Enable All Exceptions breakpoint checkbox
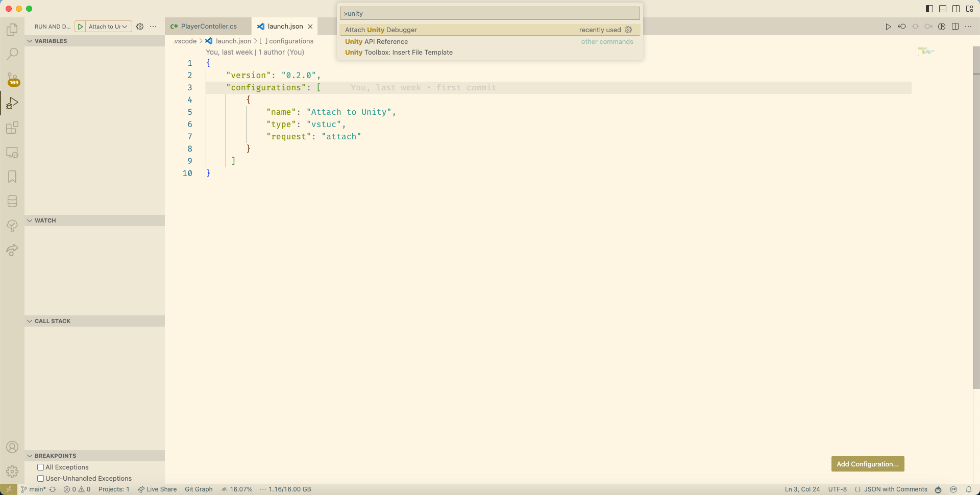The image size is (980, 495). tap(40, 467)
